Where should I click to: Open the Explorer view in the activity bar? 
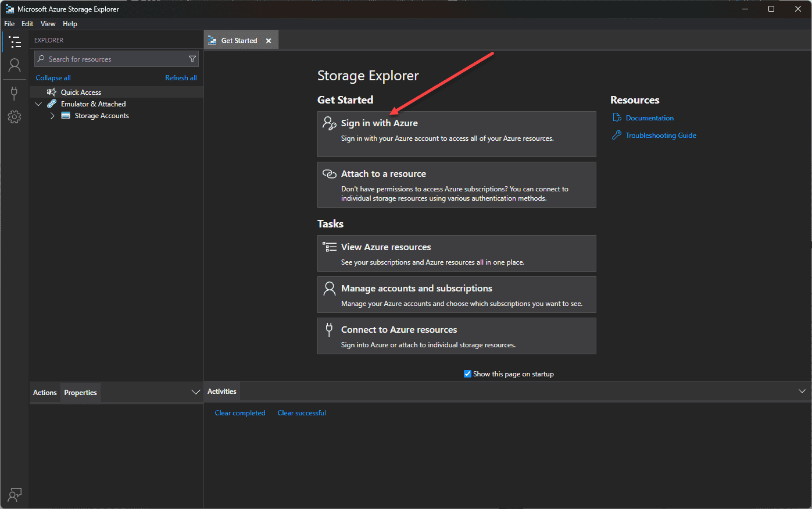pyautogui.click(x=15, y=42)
